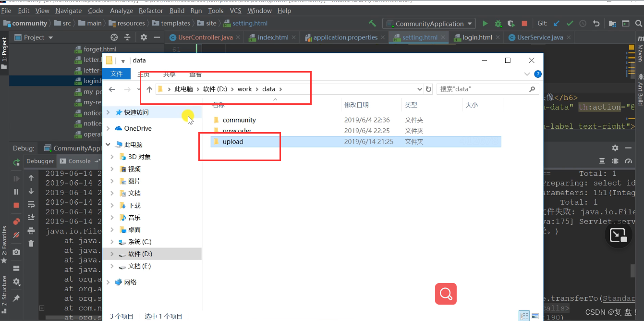Expand 软件 (D:) drive in tree

click(112, 254)
